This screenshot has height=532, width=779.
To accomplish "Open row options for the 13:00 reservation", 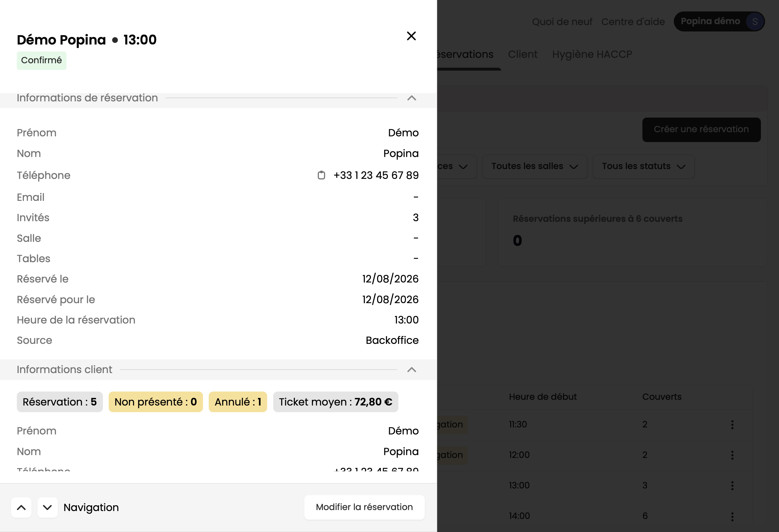I will (732, 486).
